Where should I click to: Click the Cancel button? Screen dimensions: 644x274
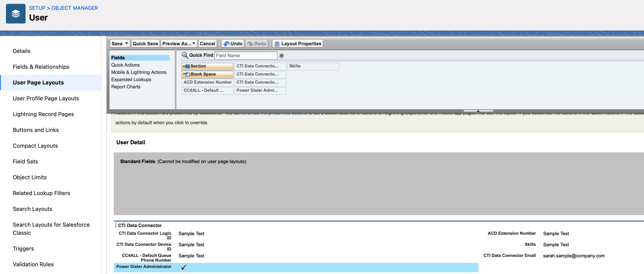207,44
